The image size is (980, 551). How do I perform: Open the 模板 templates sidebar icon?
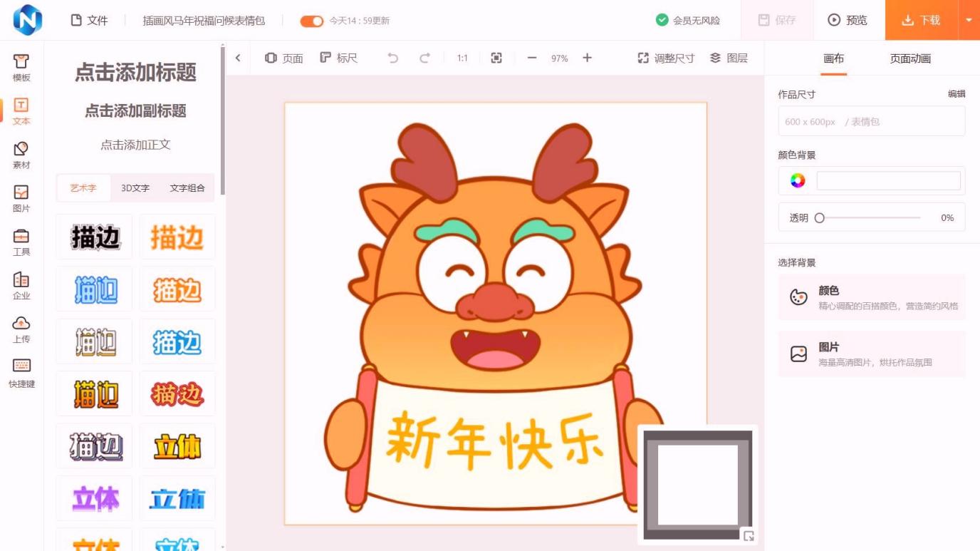point(21,68)
